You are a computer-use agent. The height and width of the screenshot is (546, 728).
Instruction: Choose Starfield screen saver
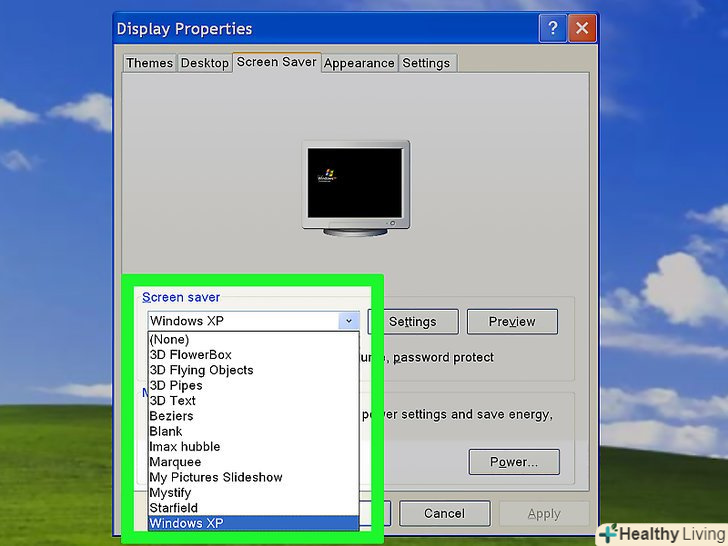coord(254,508)
